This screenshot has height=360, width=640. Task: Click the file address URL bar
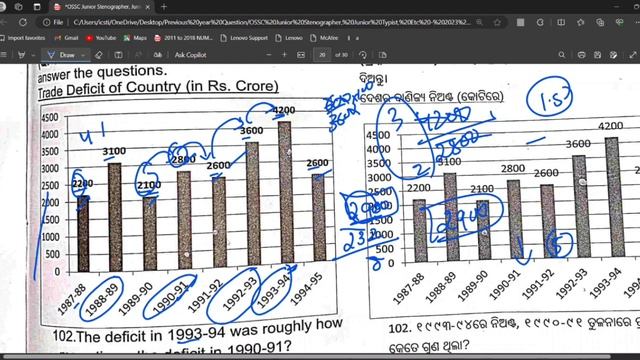tap(271, 22)
